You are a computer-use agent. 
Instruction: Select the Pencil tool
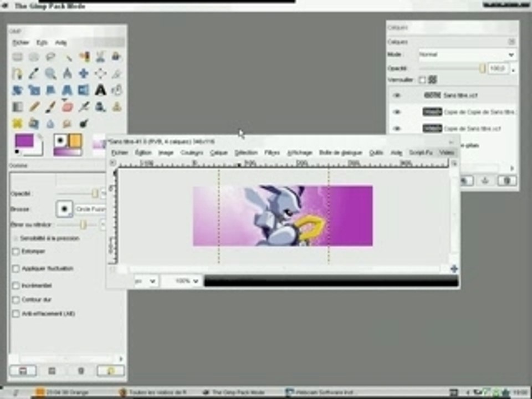pyautogui.click(x=34, y=107)
